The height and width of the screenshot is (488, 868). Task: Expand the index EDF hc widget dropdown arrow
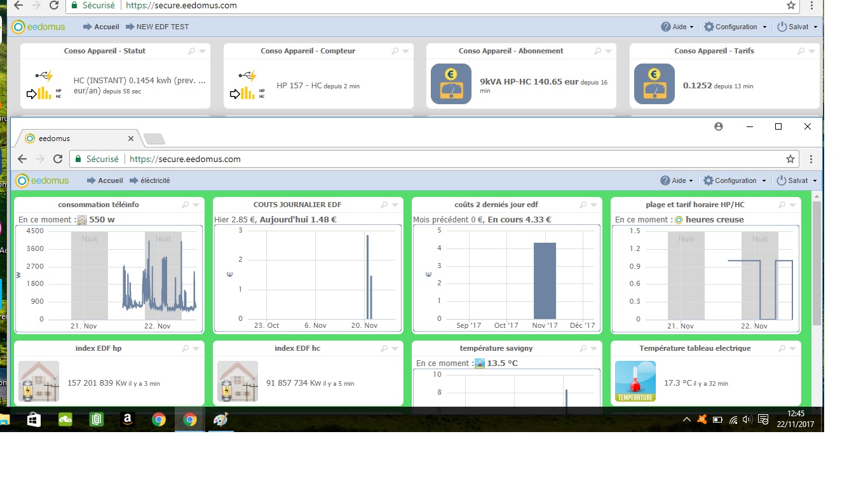(x=395, y=349)
